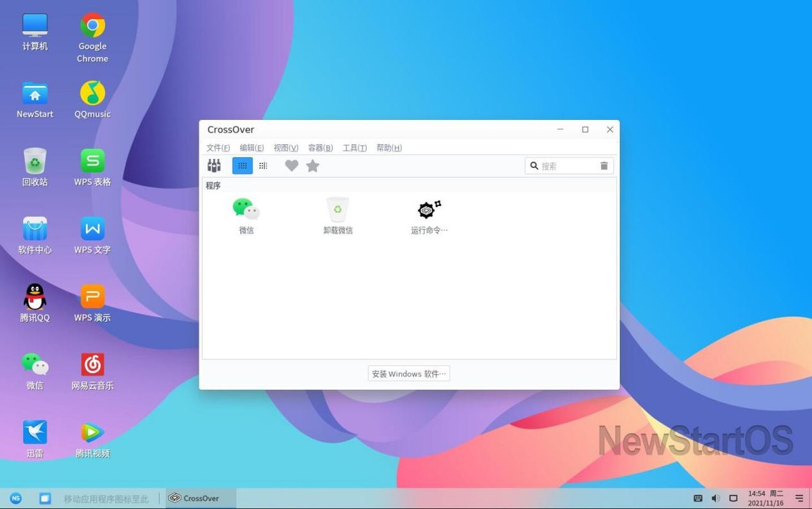812x509 pixels.
Task: Clear the search using the trash icon
Action: point(604,165)
